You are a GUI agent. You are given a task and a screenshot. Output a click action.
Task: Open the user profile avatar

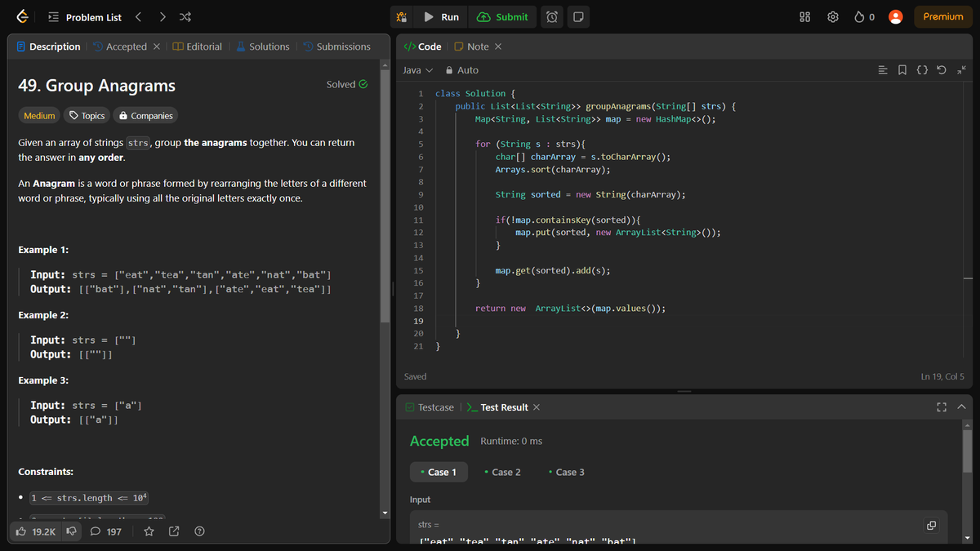tap(895, 16)
